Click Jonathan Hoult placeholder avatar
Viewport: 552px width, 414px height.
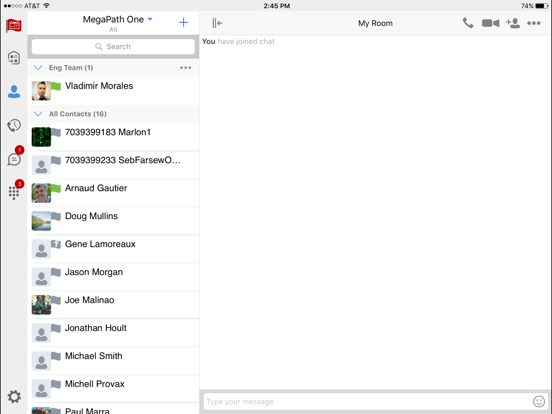click(41, 333)
